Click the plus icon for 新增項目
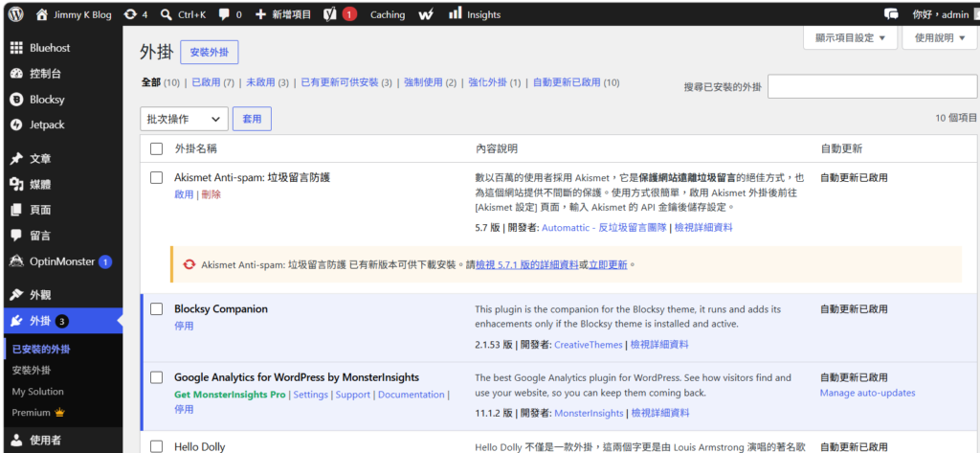Viewport: 980px width, 453px height. click(x=260, y=13)
